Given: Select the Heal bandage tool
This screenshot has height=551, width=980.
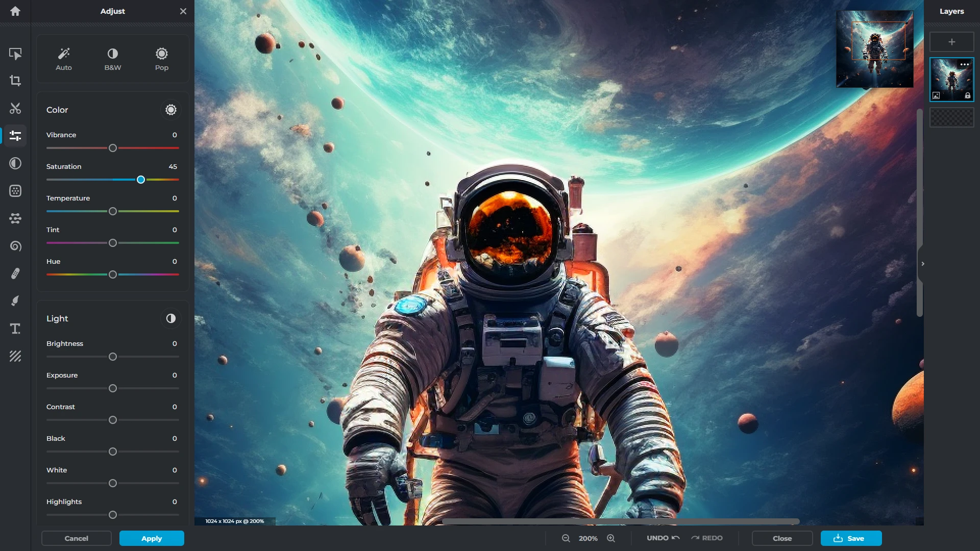Looking at the screenshot, I should (x=15, y=273).
